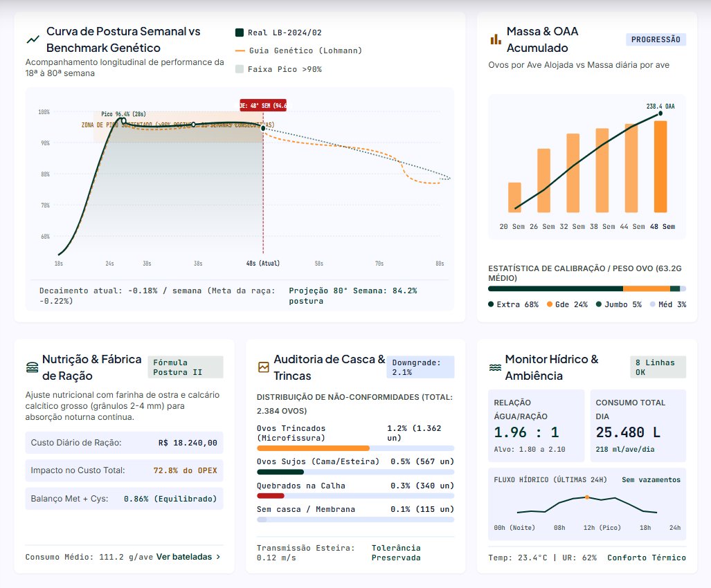Click the Relação Água/Ração 1.96 : 1 card

[537, 426]
